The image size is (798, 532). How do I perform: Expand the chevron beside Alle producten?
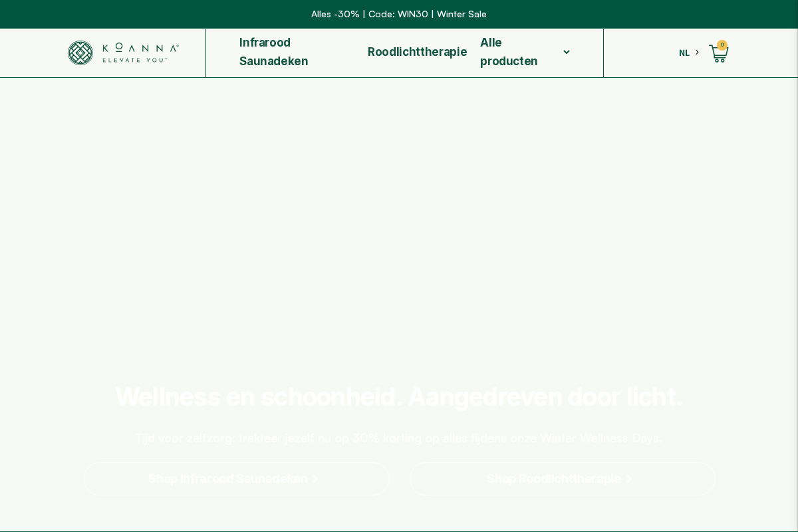click(x=567, y=52)
